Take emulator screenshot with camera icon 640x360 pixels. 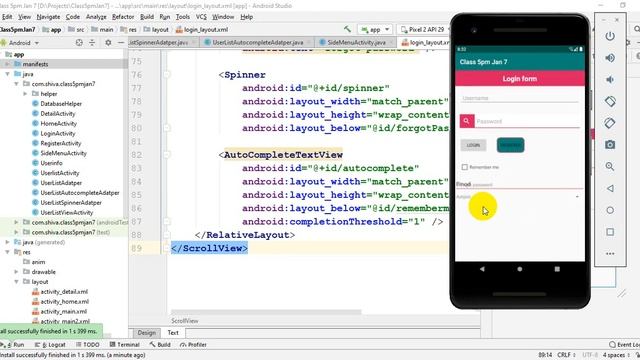coord(610,144)
